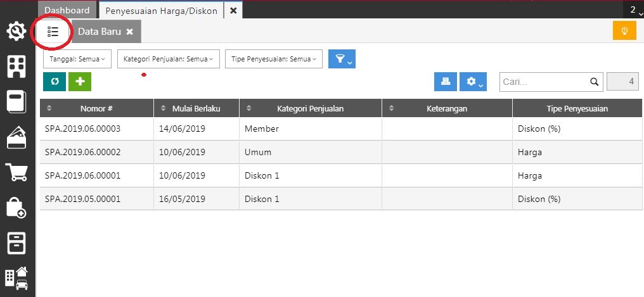Open the wallet sidebar module

16,137
